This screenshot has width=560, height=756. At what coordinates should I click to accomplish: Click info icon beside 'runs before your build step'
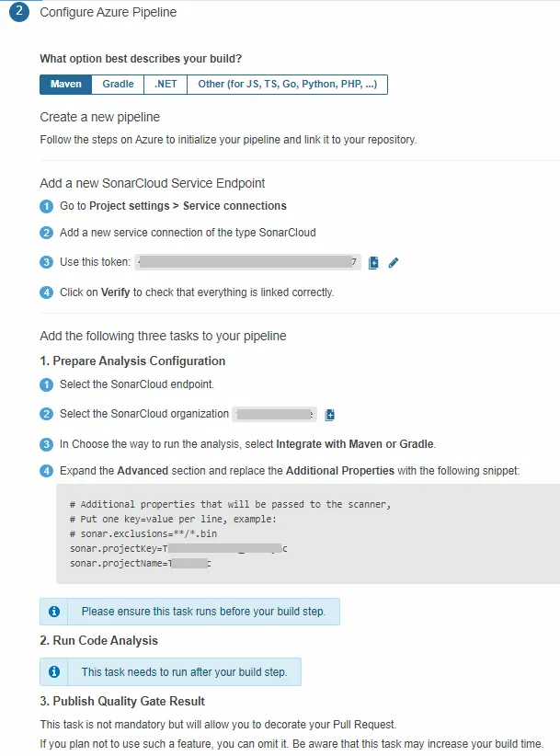[x=54, y=612]
